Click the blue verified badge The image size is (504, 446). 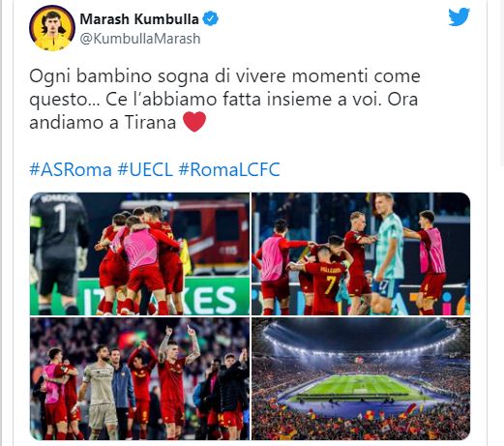tap(211, 19)
